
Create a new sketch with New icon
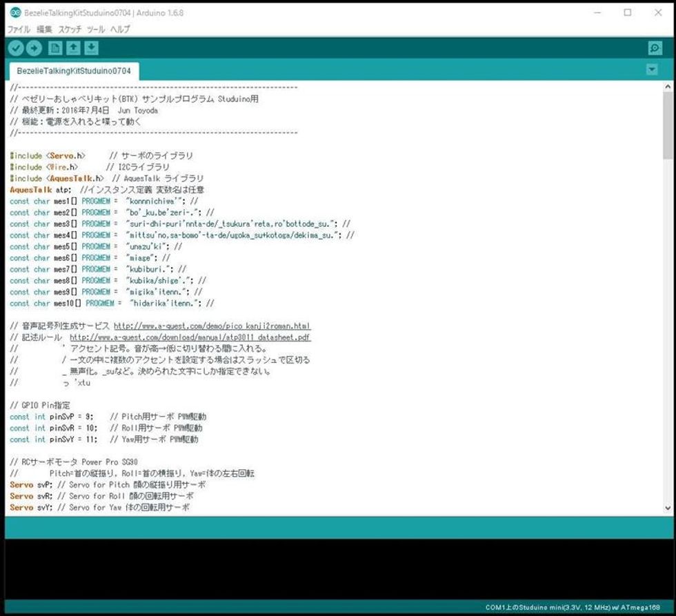tap(54, 48)
